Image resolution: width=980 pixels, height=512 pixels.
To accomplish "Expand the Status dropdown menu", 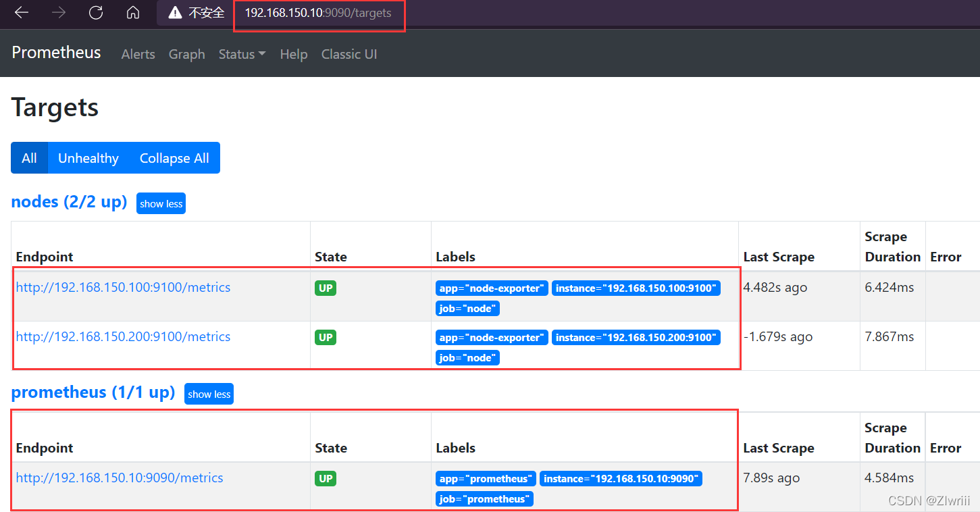I will click(x=242, y=54).
